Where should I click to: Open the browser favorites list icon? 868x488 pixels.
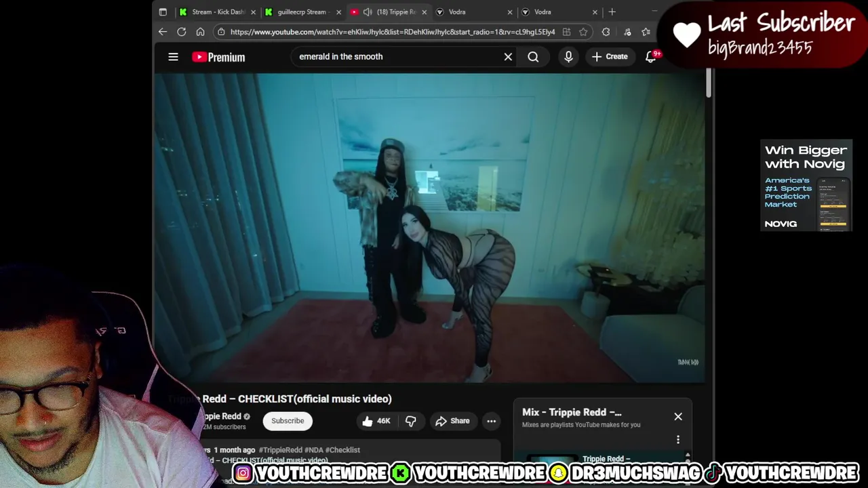[x=646, y=32]
